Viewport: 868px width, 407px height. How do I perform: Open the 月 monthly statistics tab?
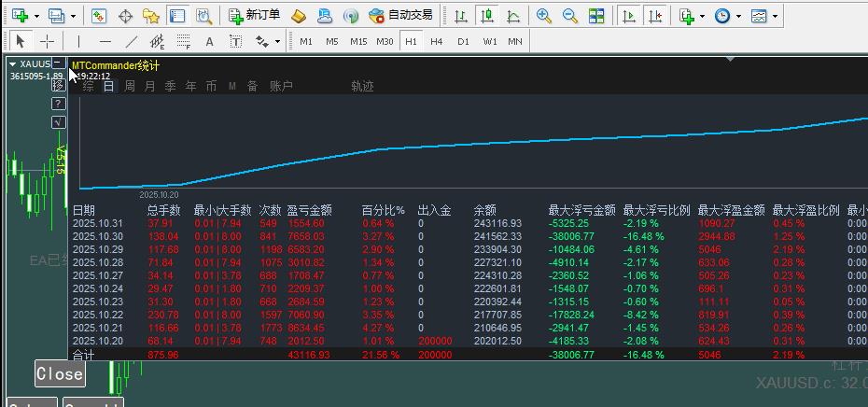pyautogui.click(x=149, y=87)
